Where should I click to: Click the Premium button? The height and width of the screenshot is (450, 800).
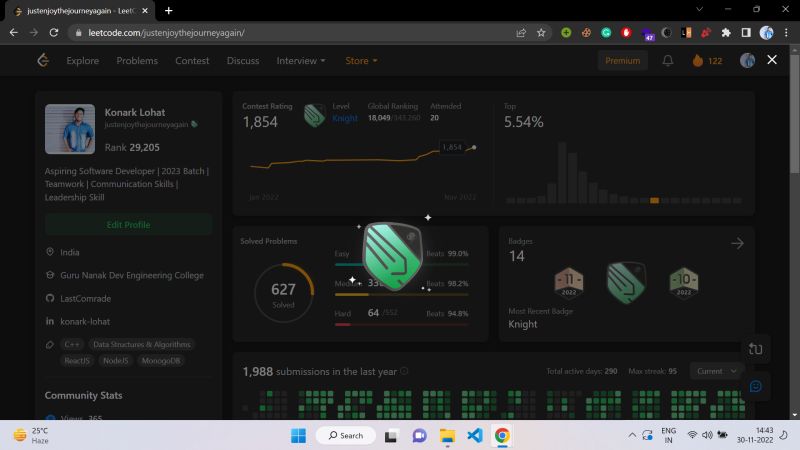click(x=622, y=60)
